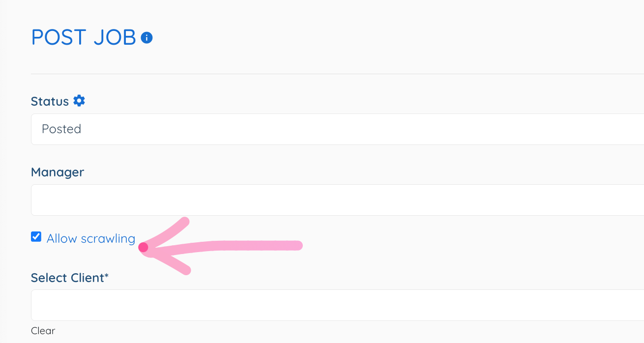Click the info icon beside POST JOB
The width and height of the screenshot is (644, 343).
(146, 38)
